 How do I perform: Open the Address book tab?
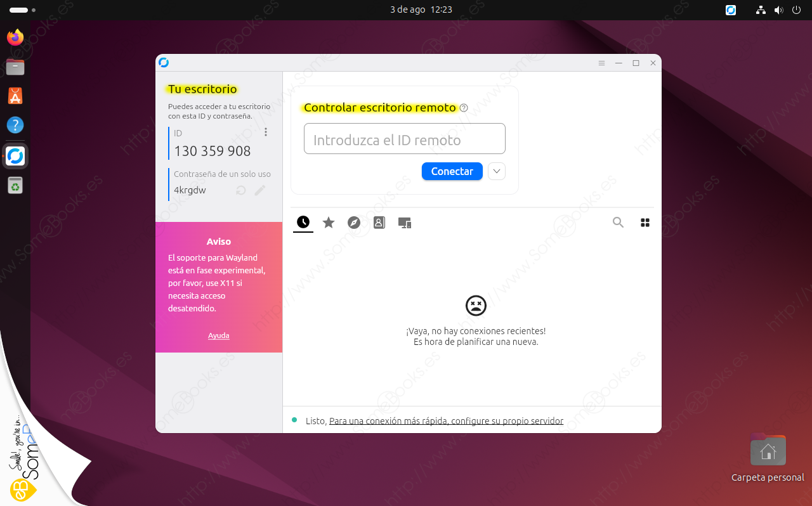379,223
